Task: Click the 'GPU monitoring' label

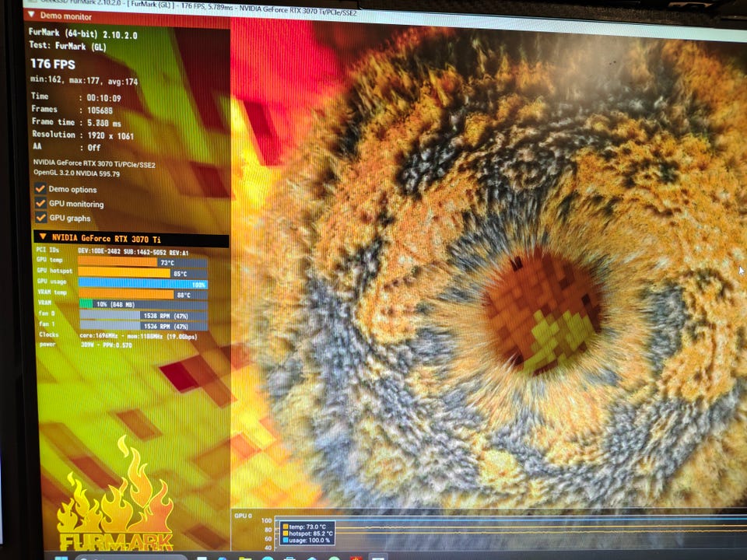Action: 76,204
